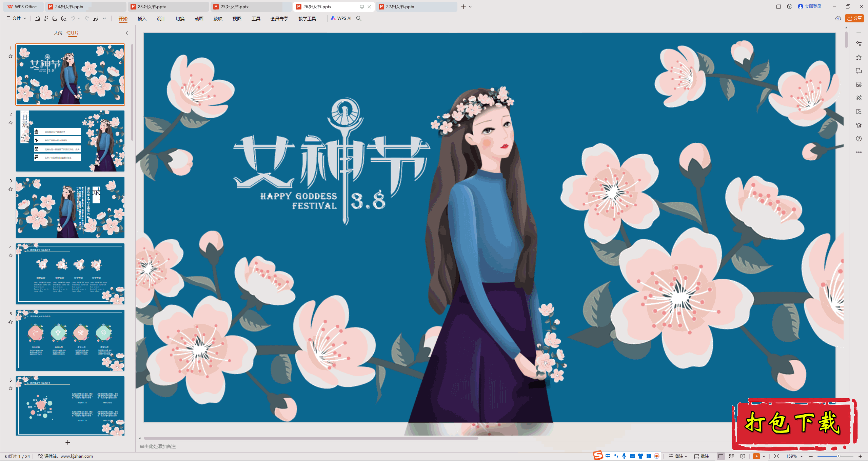Open Print Preview from quick toolbar
The height and width of the screenshot is (461, 868).
coord(64,18)
